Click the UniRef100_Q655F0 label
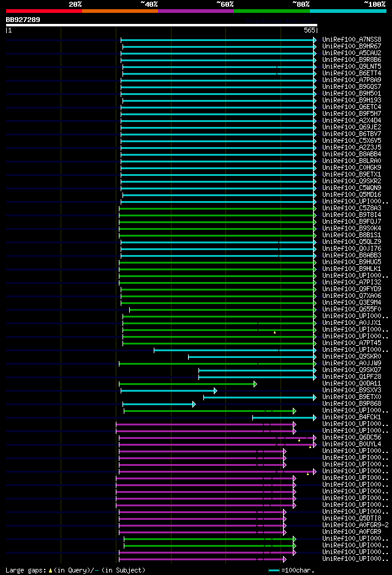The width and height of the screenshot is (392, 575). pyautogui.click(x=352, y=310)
